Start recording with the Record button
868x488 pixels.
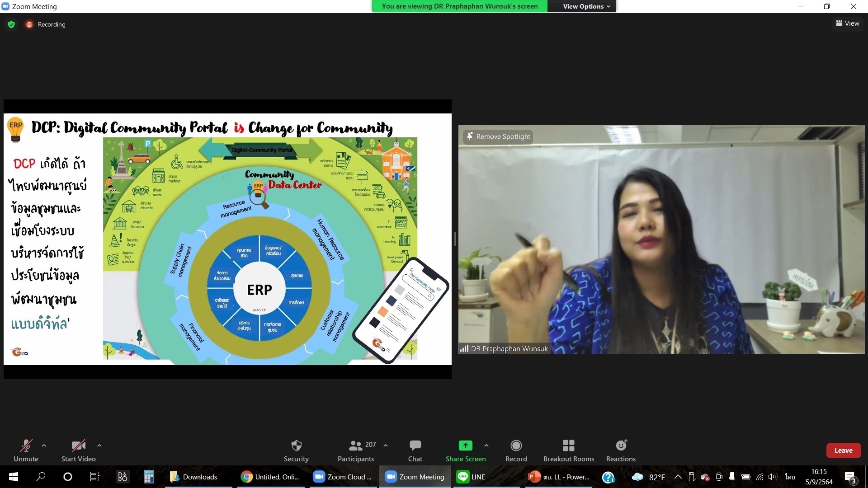point(516,450)
